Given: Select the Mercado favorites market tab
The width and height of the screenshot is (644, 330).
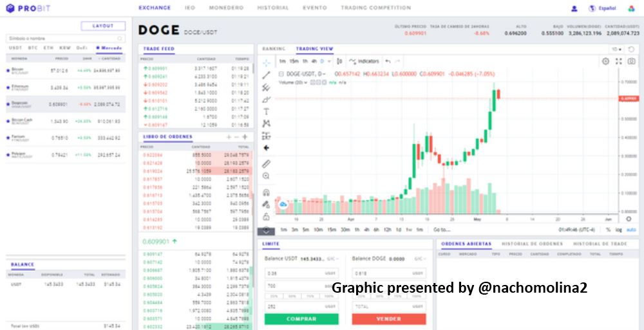Looking at the screenshot, I should [109, 48].
